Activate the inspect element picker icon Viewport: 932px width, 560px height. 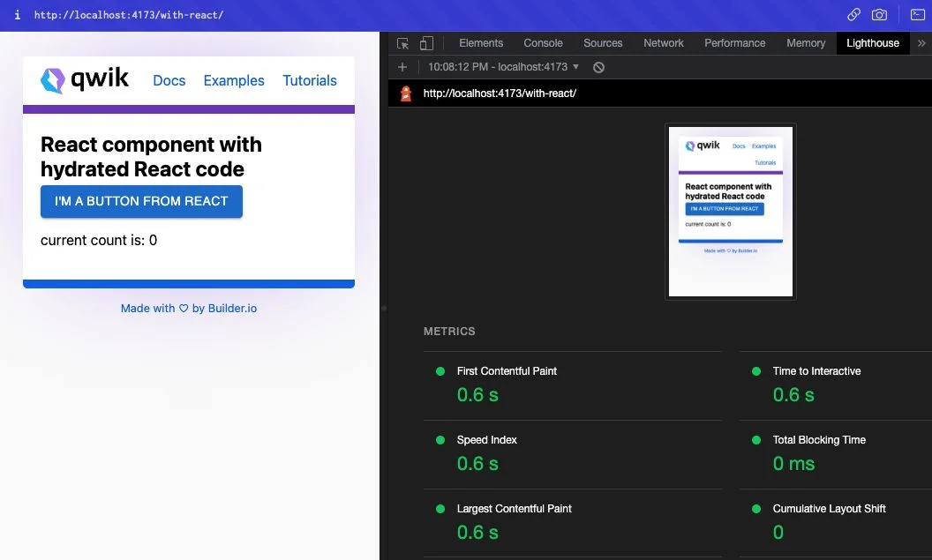(402, 43)
